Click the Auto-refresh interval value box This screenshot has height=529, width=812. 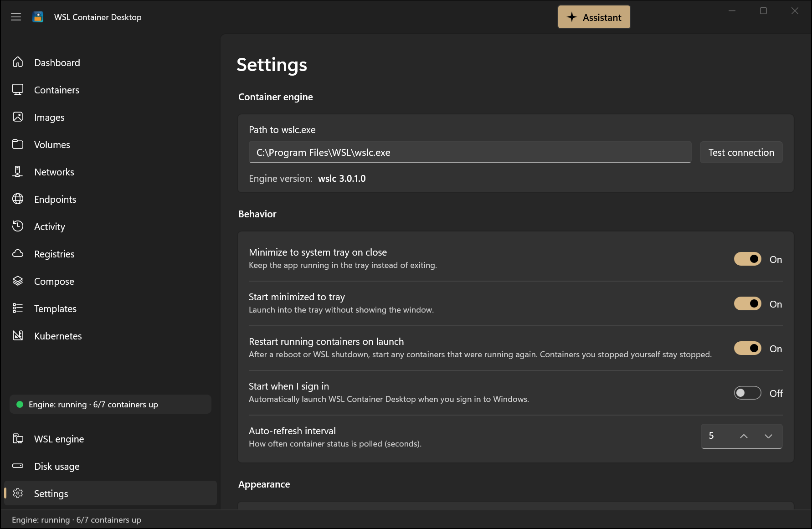741,436
